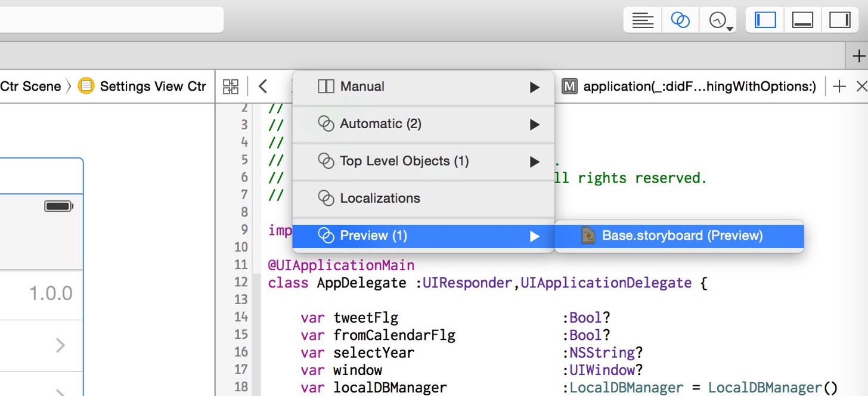Toggle the Navigator panel

[x=765, y=20]
